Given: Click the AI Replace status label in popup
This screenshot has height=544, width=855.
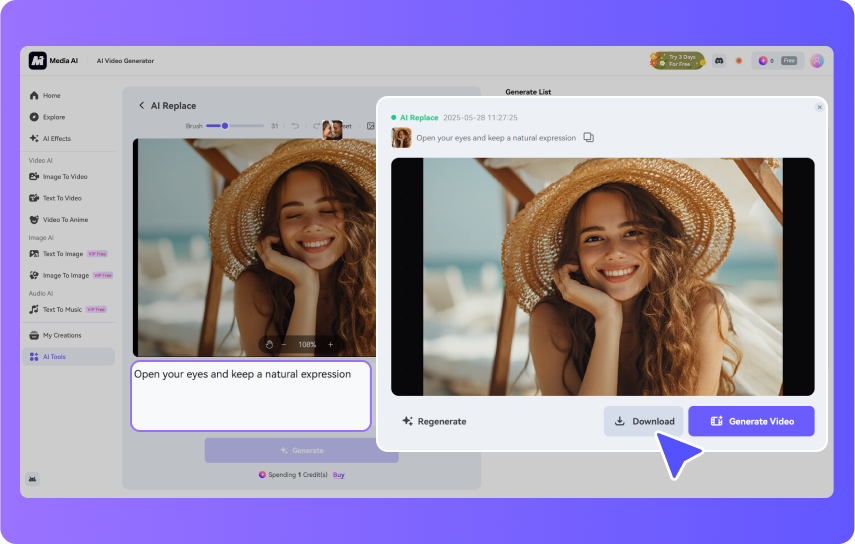Looking at the screenshot, I should 419,117.
